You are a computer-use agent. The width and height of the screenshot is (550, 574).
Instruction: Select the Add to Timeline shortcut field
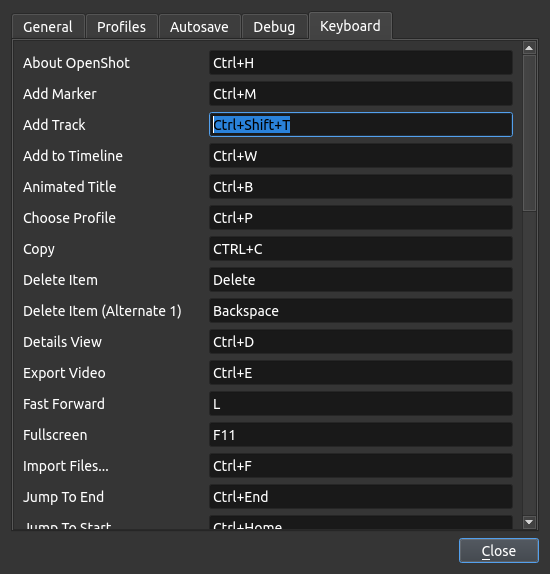click(361, 156)
